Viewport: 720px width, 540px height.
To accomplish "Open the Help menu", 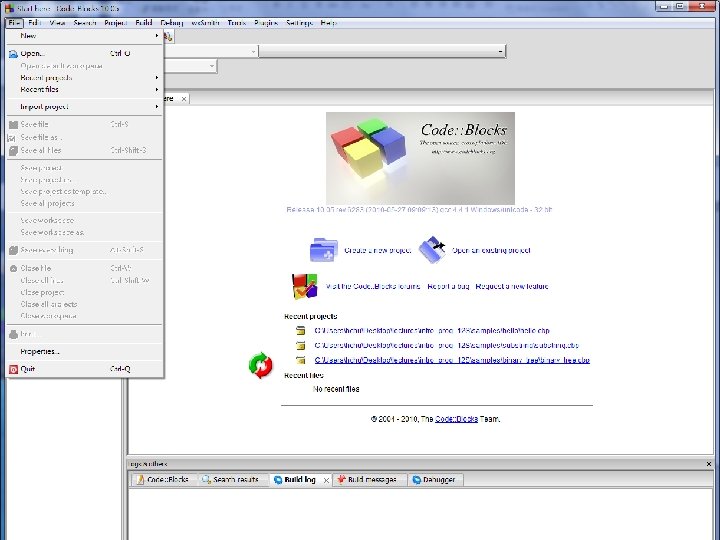I will click(328, 22).
